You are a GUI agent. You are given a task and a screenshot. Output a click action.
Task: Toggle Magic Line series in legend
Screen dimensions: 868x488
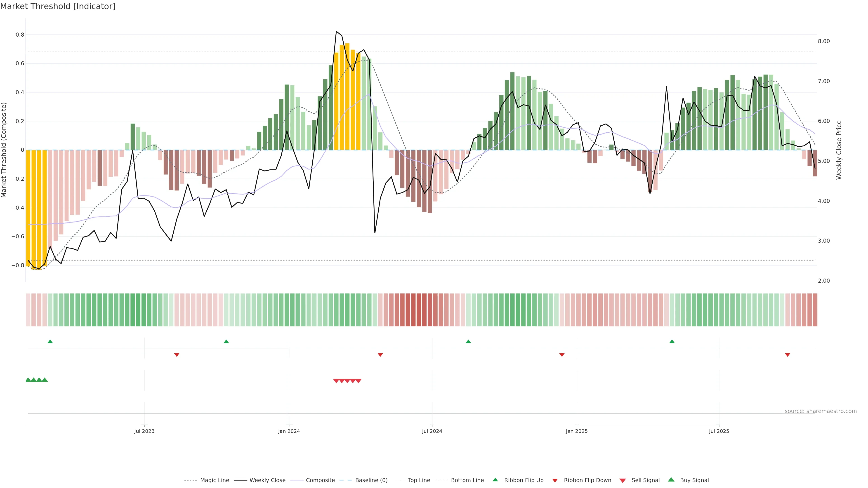(214, 480)
